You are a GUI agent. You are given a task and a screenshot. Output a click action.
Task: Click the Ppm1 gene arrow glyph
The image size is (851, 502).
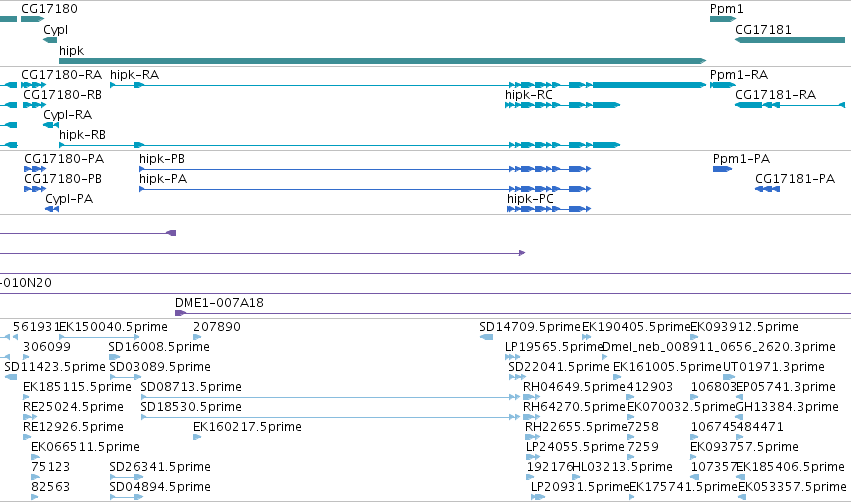[x=723, y=19]
